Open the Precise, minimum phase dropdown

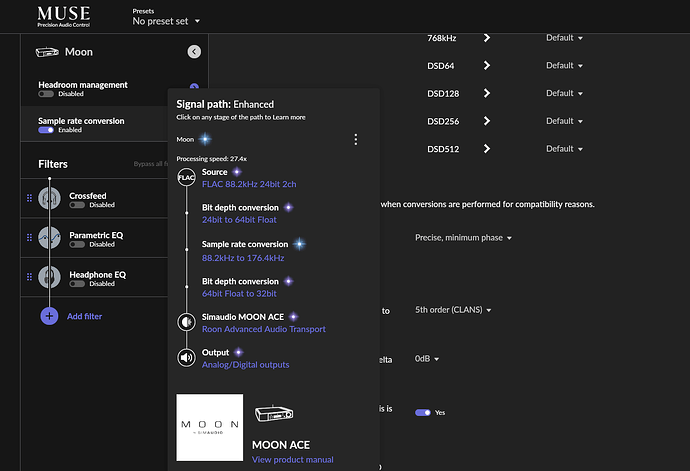[463, 238]
